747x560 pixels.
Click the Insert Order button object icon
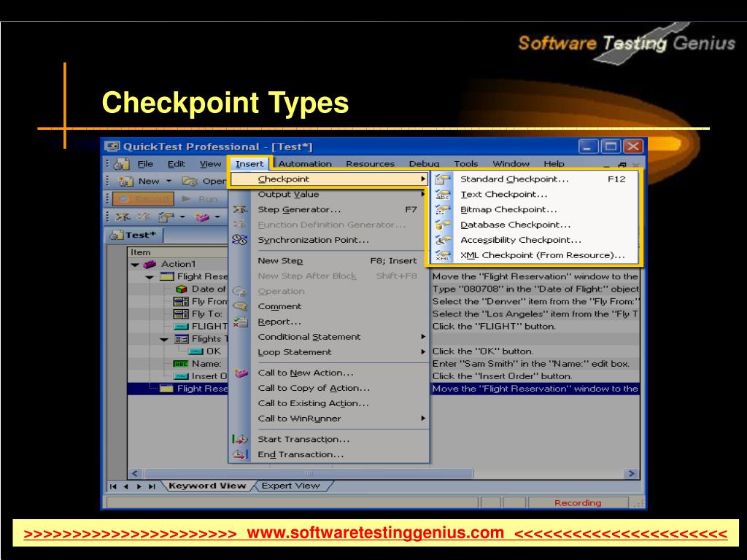pyautogui.click(x=181, y=376)
